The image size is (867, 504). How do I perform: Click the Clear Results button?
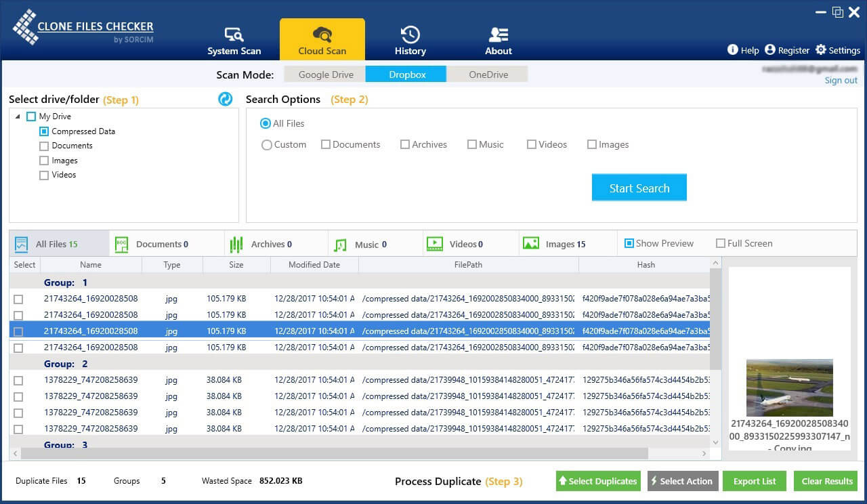(x=826, y=481)
